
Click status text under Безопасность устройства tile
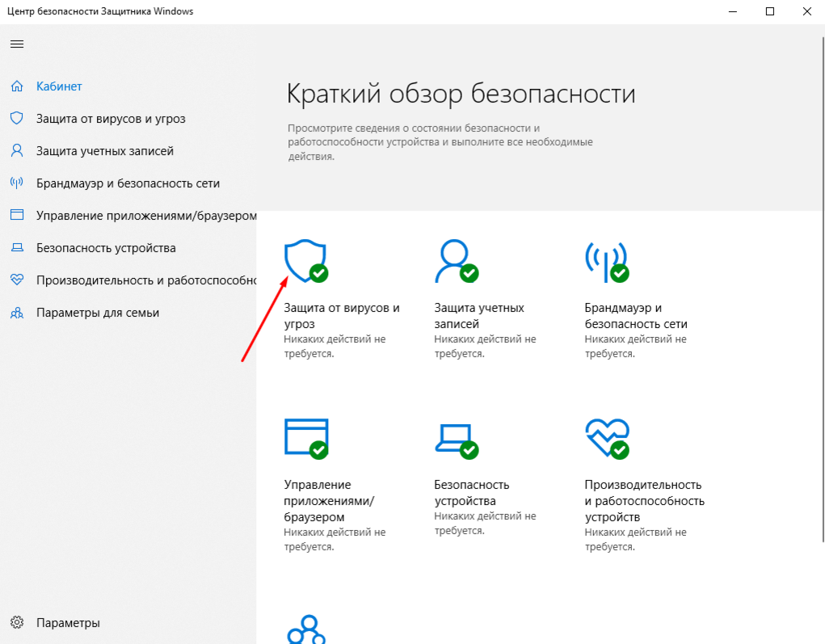pos(485,523)
